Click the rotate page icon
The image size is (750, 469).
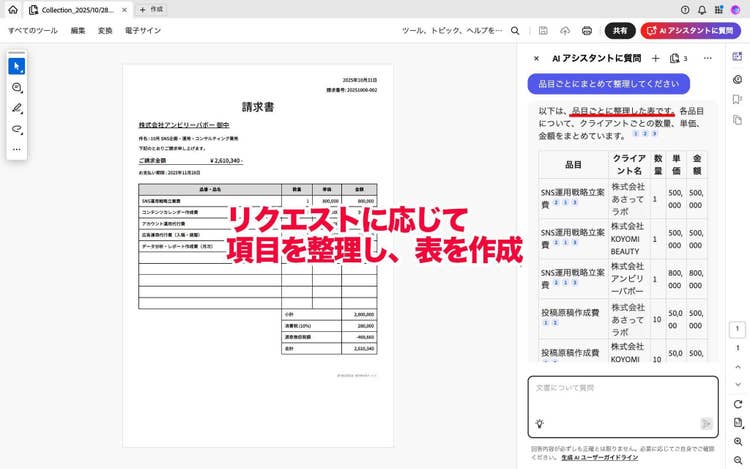click(737, 404)
